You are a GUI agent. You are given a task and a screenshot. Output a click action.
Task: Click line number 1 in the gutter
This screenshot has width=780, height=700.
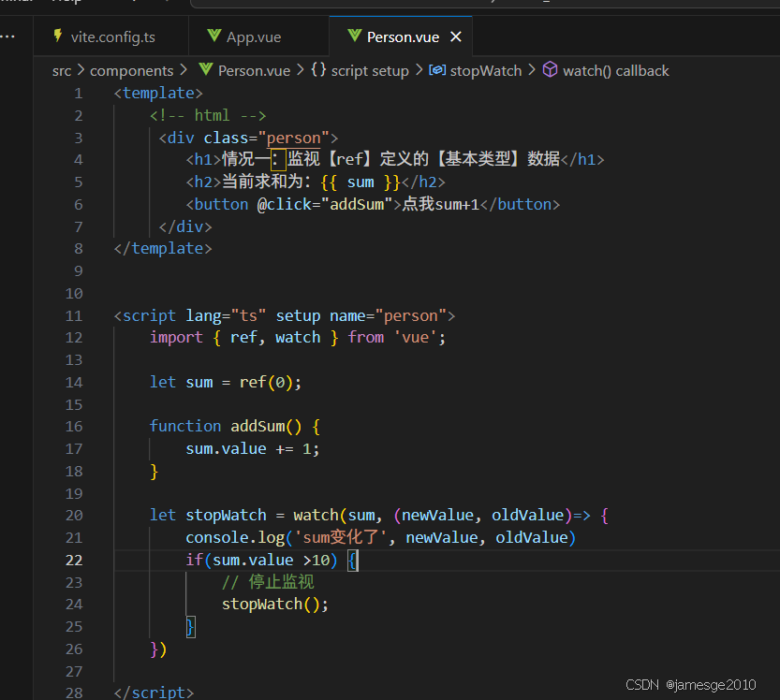pyautogui.click(x=78, y=94)
